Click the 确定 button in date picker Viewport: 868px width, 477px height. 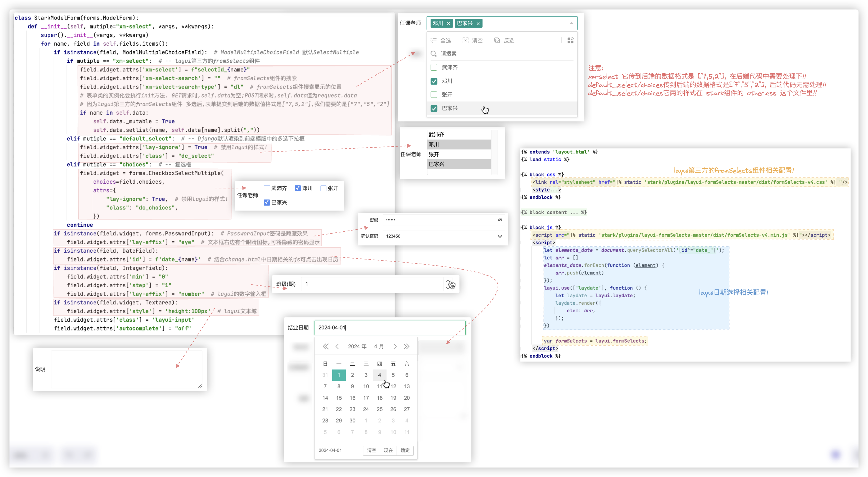405,450
